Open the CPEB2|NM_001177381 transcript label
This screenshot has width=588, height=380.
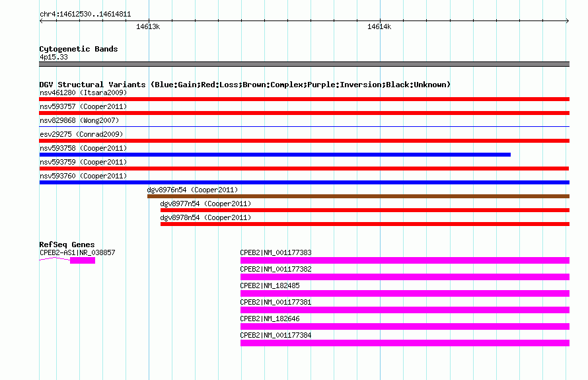276,303
